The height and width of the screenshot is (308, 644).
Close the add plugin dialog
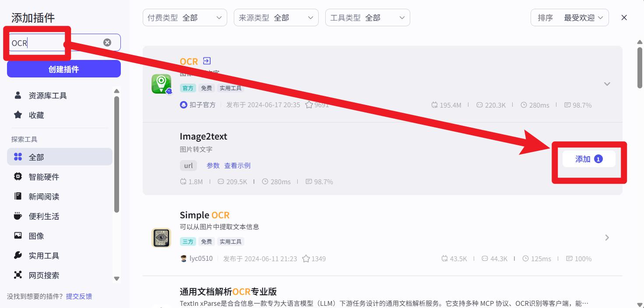coord(624,17)
